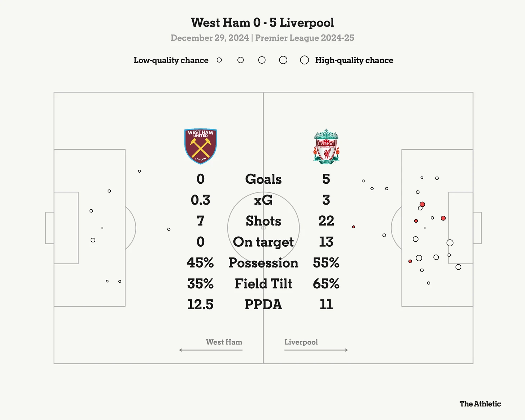Click the High-quality chance legend label
525x420 pixels.
pyautogui.click(x=354, y=60)
